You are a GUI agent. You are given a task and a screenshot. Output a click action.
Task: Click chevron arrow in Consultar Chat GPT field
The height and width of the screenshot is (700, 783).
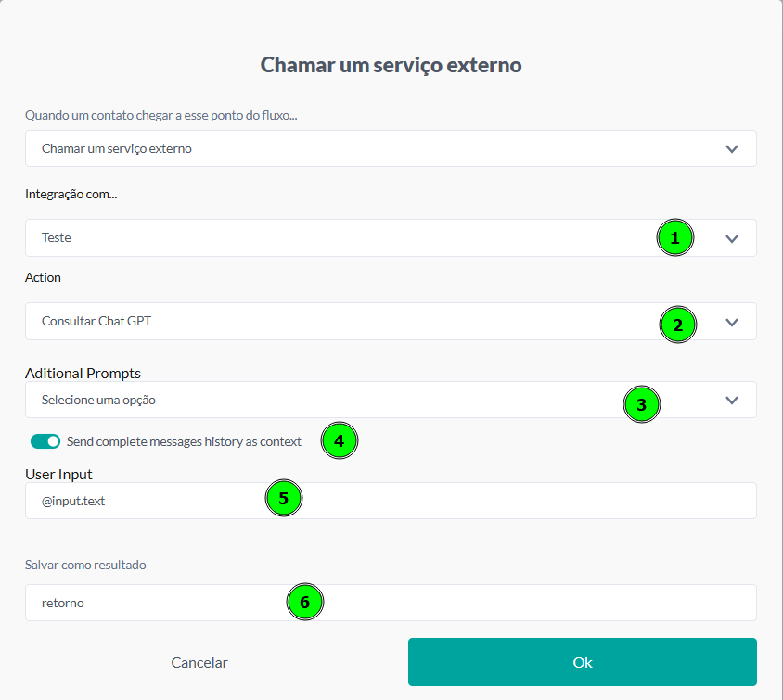[732, 322]
